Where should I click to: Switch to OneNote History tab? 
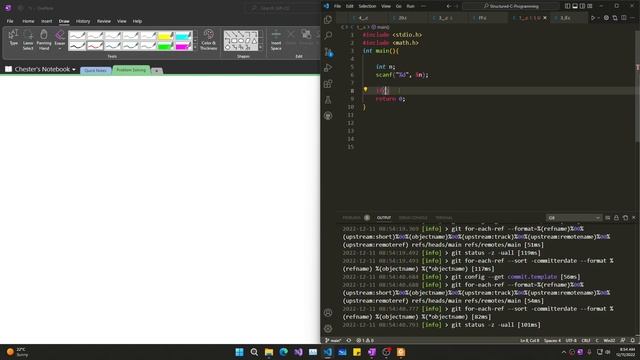coord(83,21)
